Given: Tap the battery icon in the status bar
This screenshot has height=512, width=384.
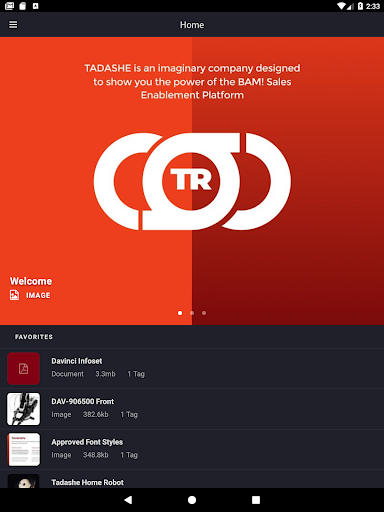Looking at the screenshot, I should pyautogui.click(x=360, y=6).
